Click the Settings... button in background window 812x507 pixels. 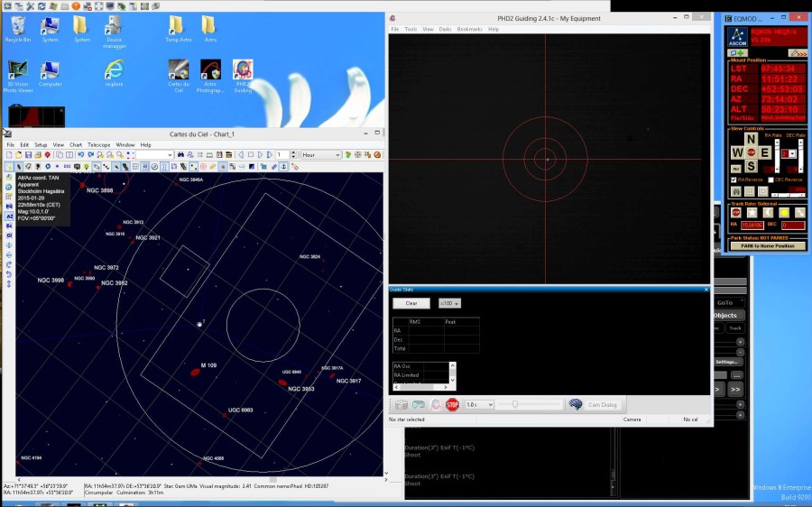726,362
